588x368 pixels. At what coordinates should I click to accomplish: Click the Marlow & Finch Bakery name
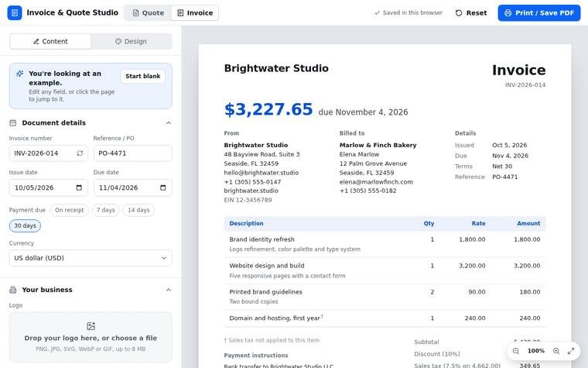(x=378, y=145)
